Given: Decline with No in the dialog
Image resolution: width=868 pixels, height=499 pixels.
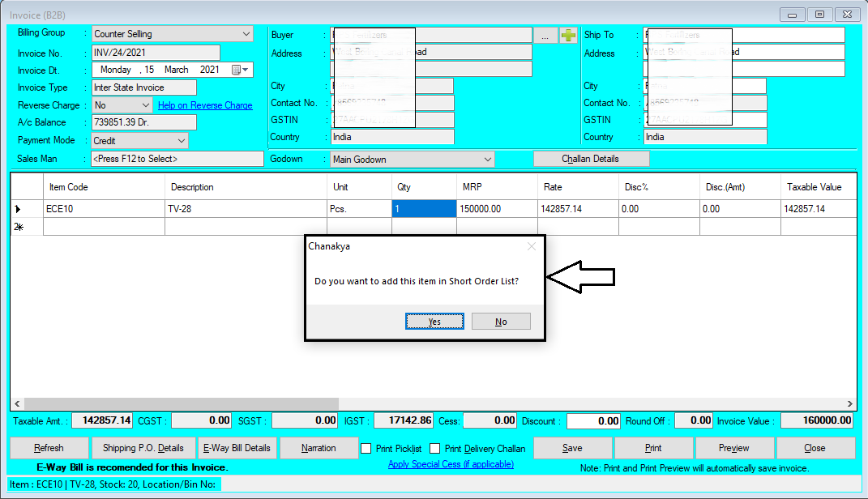Looking at the screenshot, I should tap(500, 321).
